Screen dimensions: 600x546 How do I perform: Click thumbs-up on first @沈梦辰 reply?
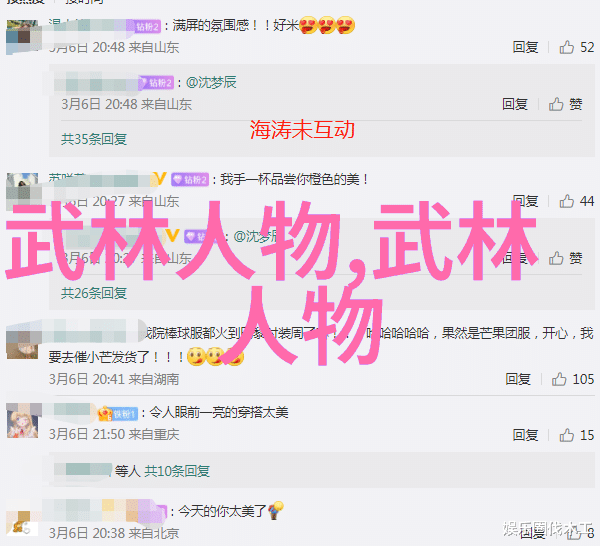556,104
